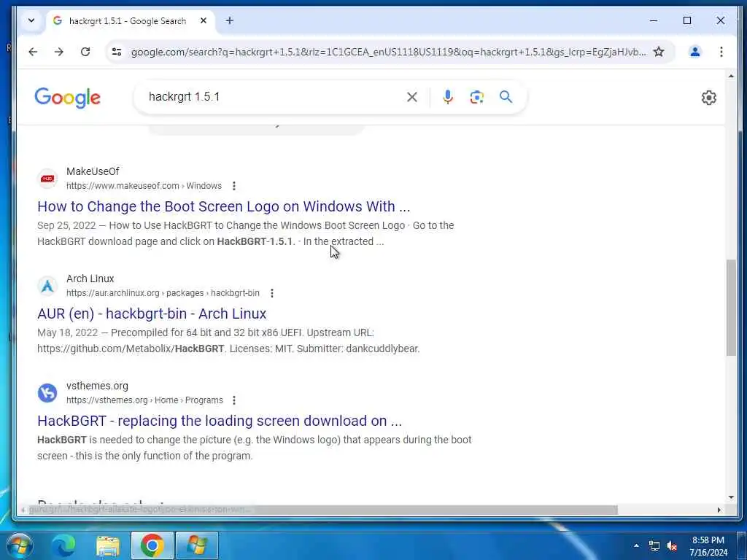Click the URL address bar
This screenshot has width=747, height=560.
(x=388, y=52)
